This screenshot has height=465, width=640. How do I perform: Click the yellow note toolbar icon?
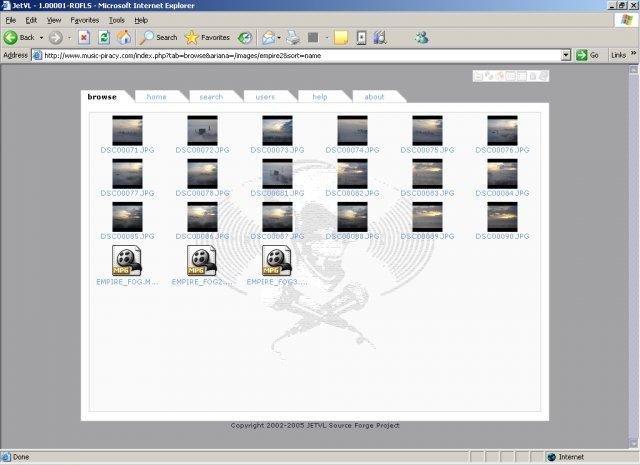(x=341, y=38)
